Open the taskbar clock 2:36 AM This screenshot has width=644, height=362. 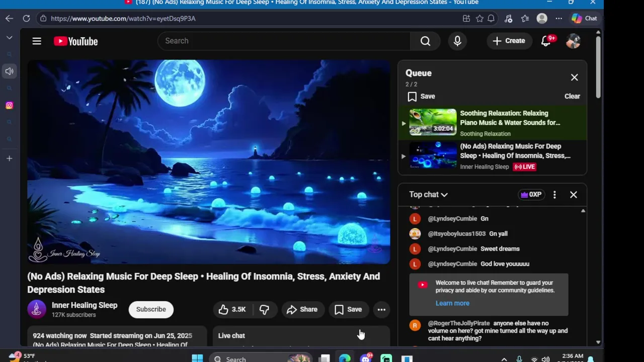[x=573, y=357]
